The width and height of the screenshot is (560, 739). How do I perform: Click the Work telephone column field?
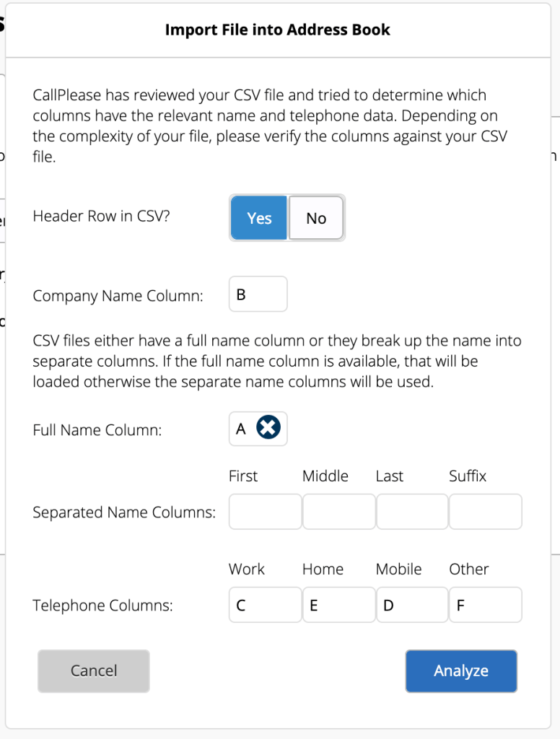(x=265, y=605)
